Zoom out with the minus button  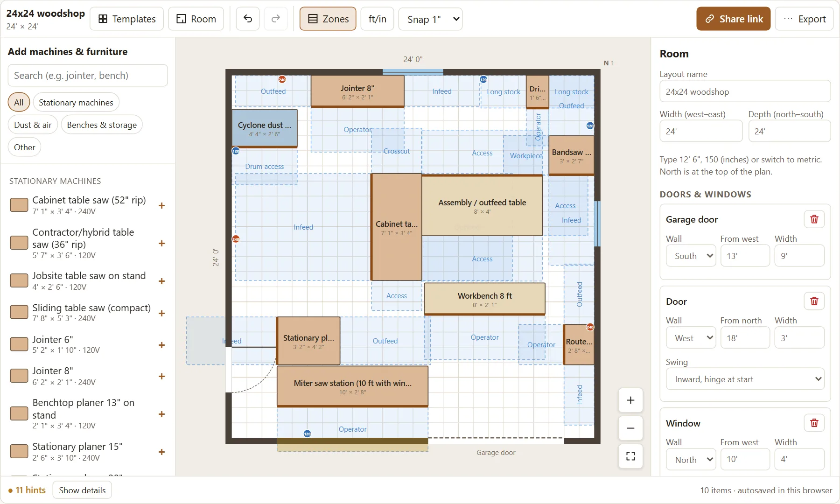point(630,428)
